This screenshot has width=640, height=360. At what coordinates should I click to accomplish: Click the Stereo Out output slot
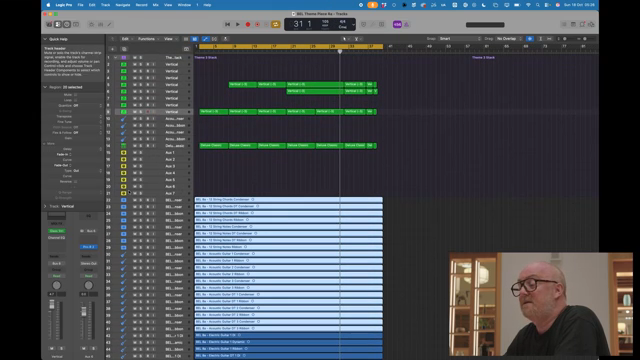tap(89, 263)
